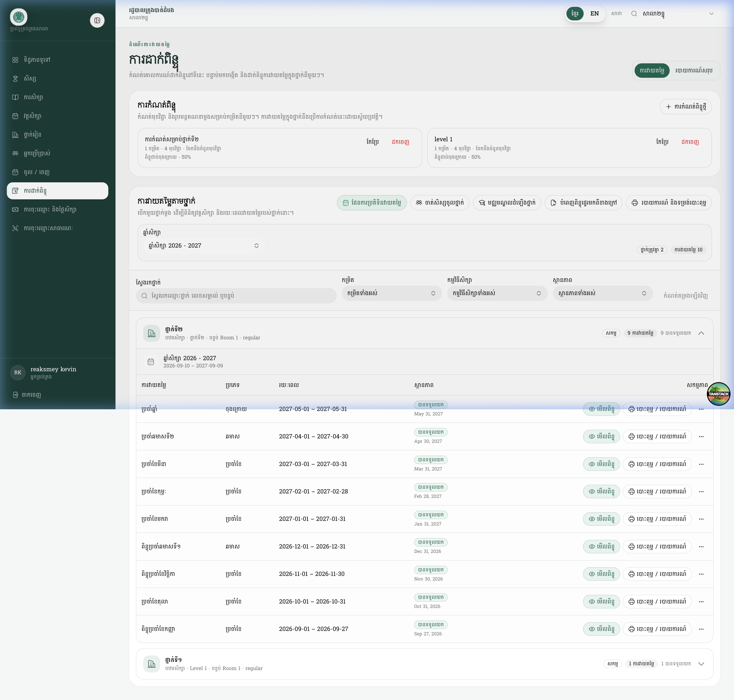Select the ការវាយតម្លៃ tab
This screenshot has height=700, width=734.
click(x=652, y=71)
